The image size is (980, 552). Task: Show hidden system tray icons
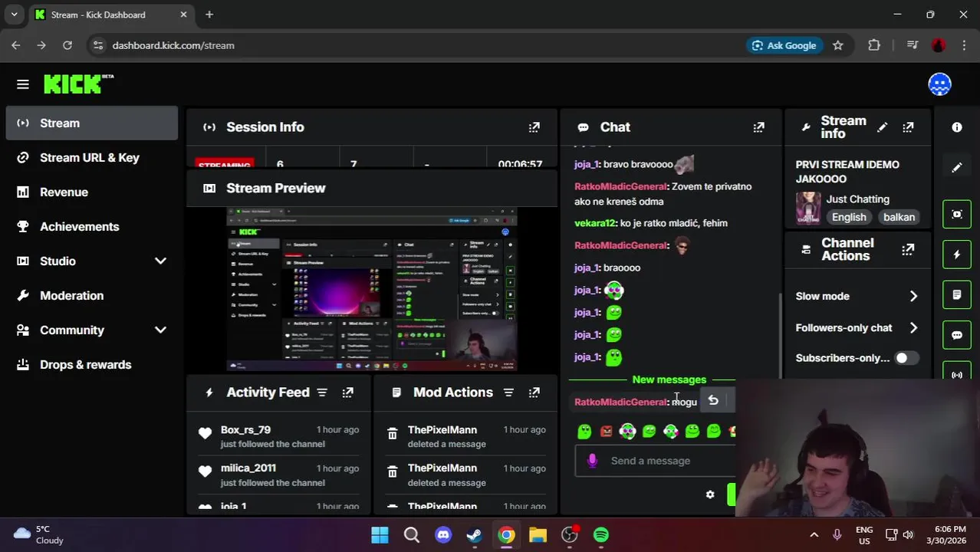click(x=814, y=534)
